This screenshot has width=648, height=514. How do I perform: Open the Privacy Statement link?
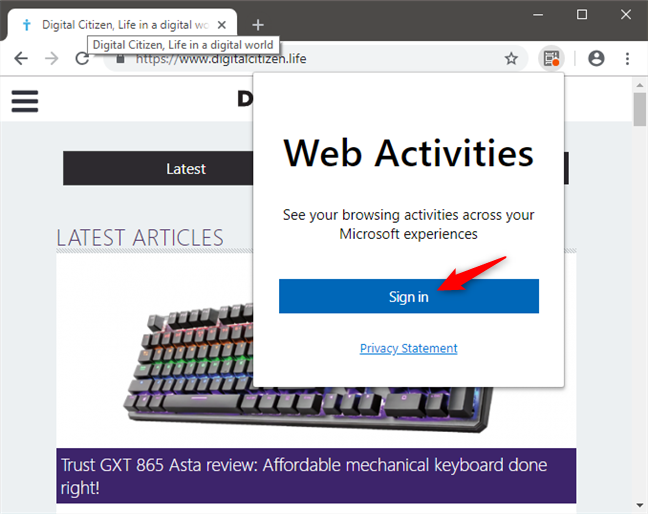(409, 348)
